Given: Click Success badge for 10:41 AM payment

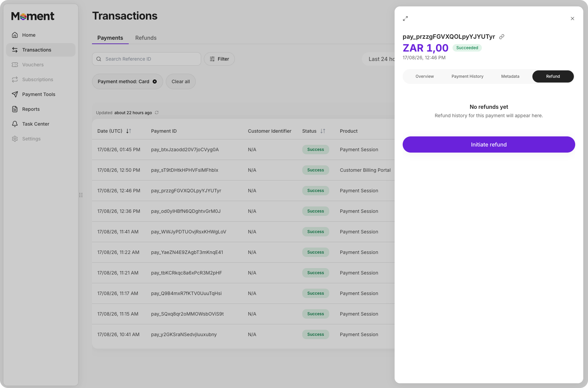Looking at the screenshot, I should tap(315, 334).
